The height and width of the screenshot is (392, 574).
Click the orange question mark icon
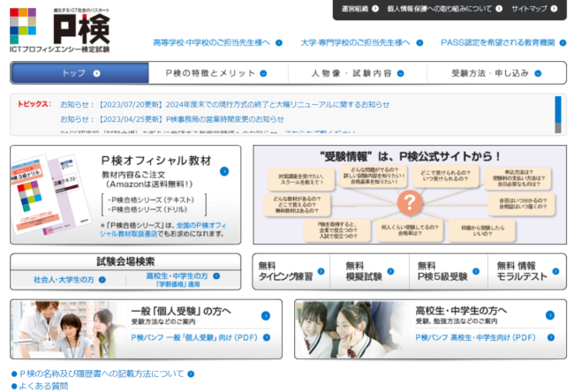(x=410, y=202)
